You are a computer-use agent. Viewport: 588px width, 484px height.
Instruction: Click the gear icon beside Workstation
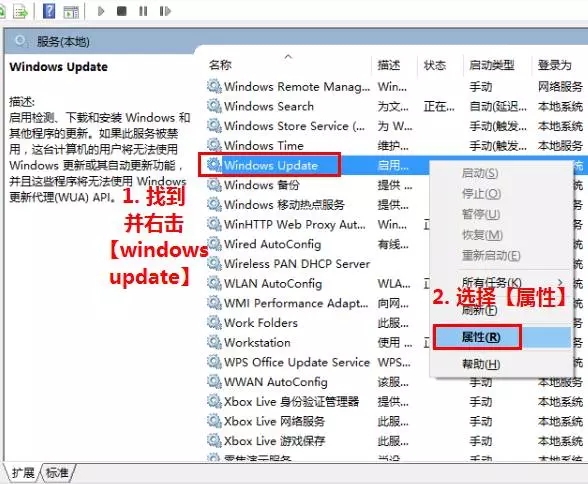click(214, 342)
